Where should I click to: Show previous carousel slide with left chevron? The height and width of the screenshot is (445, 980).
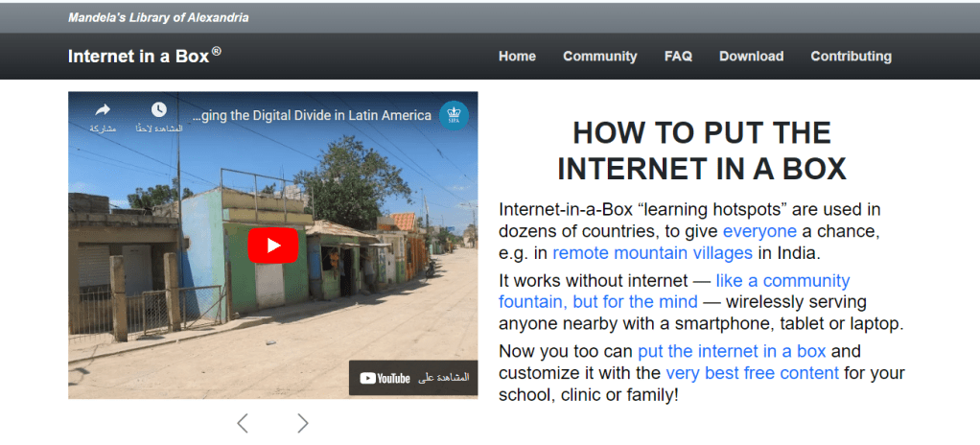pos(243,423)
